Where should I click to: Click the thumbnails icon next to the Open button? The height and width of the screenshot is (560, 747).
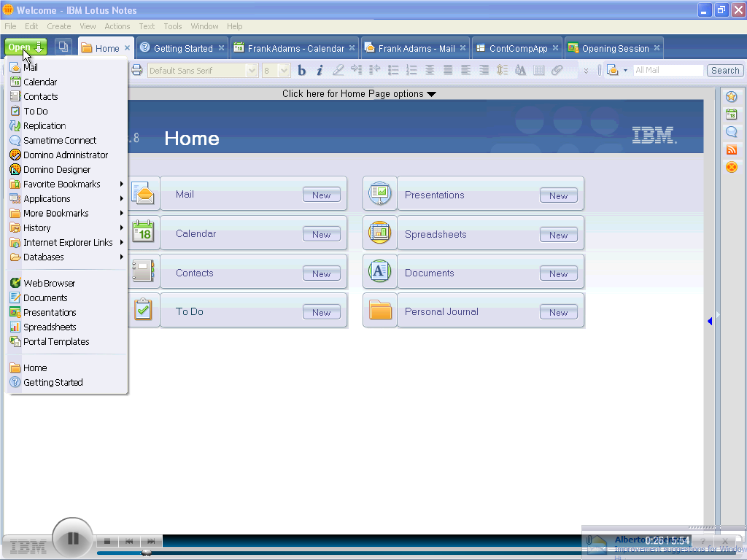63,47
